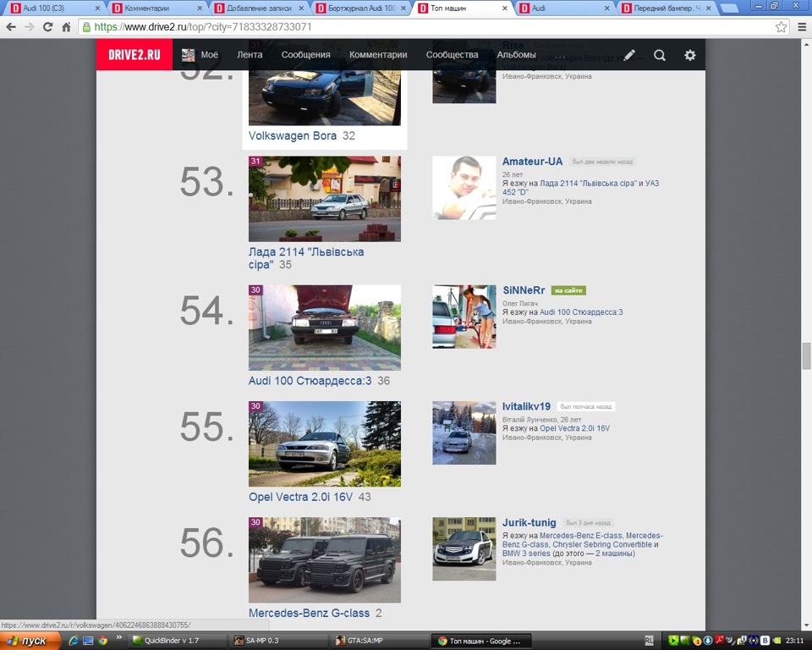This screenshot has height=650, width=812.
Task: Open Сообщения in the navbar
Action: tap(305, 55)
